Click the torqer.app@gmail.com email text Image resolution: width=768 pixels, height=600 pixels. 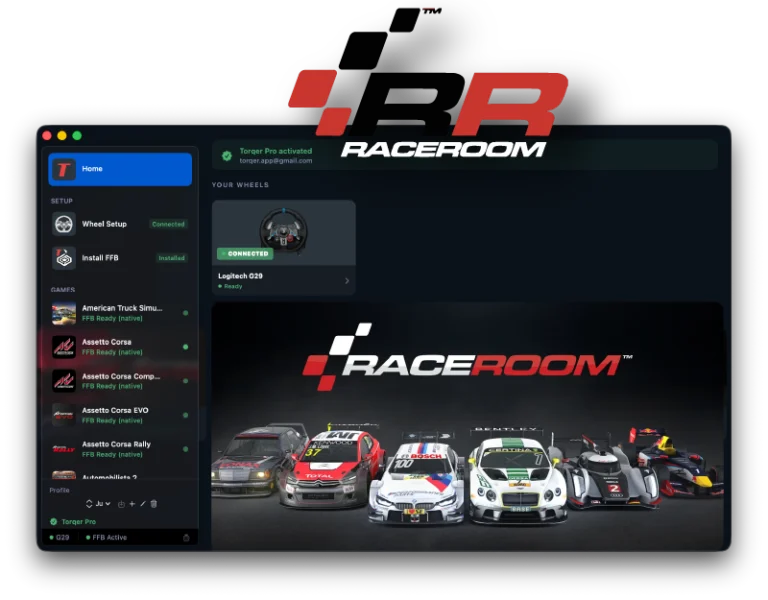(276, 161)
